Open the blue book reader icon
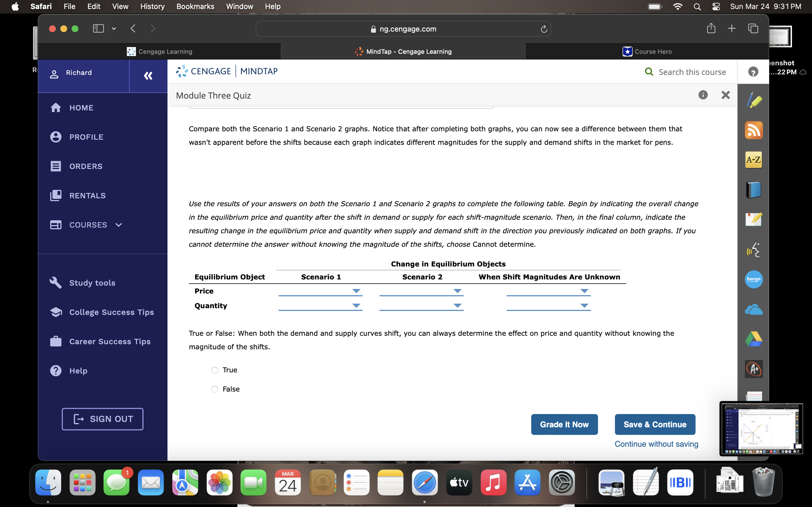 tap(753, 190)
